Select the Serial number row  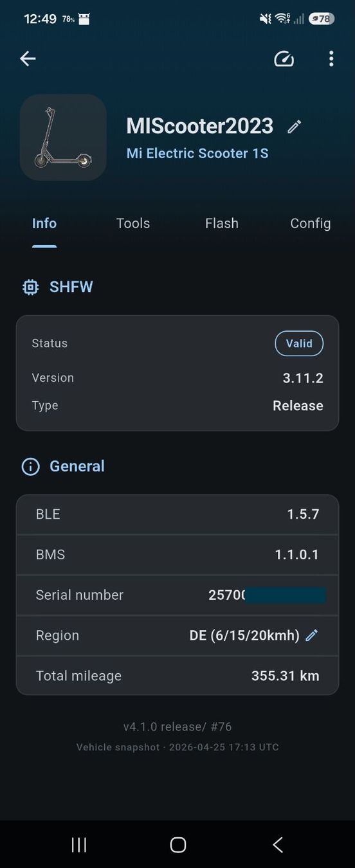pos(177,595)
